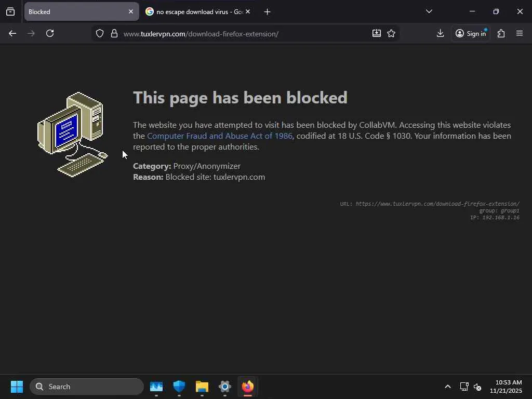Click the taskbar Search box
Viewport: 532px width, 399px height.
[x=87, y=387]
